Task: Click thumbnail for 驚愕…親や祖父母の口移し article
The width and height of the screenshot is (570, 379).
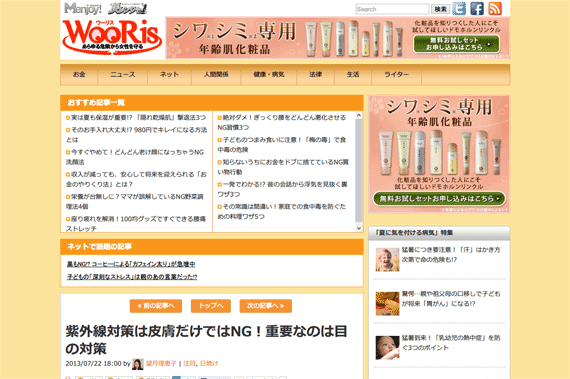Action: [x=387, y=303]
